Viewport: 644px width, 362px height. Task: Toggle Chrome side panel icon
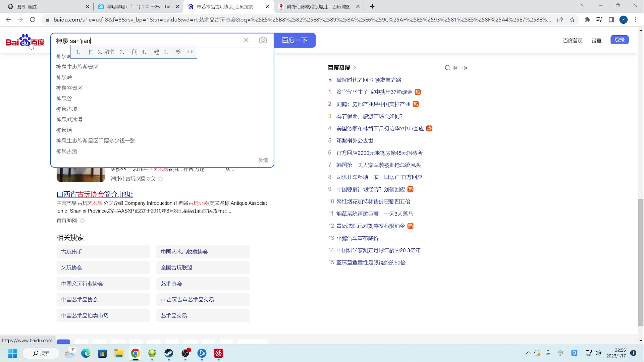(611, 20)
